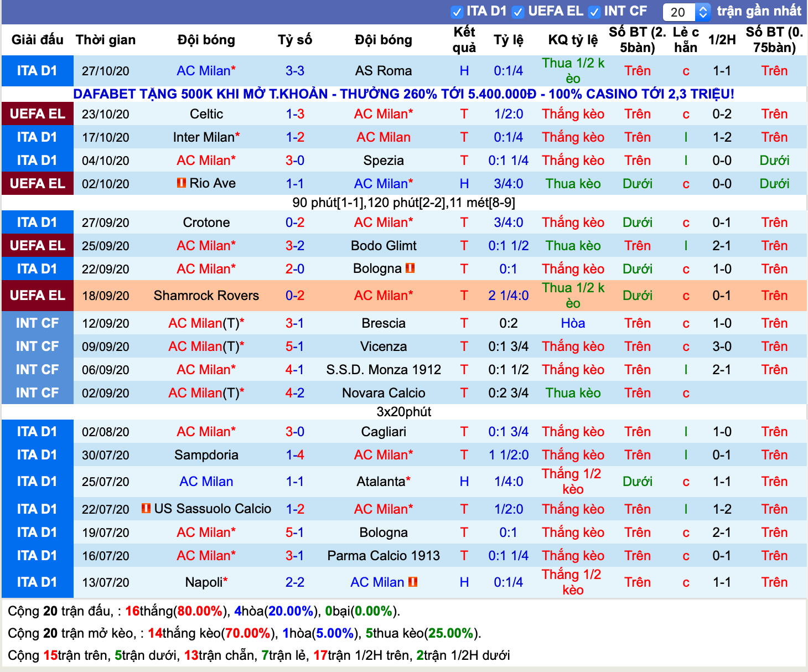Click the Thua kèo result in Novara Calcio row
This screenshot has width=808, height=672.
(573, 393)
